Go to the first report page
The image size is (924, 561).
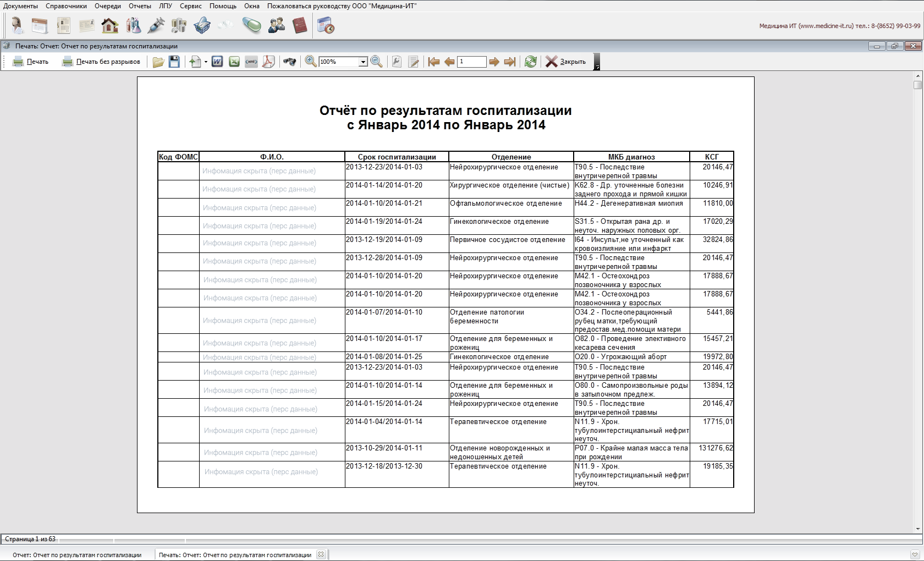434,62
